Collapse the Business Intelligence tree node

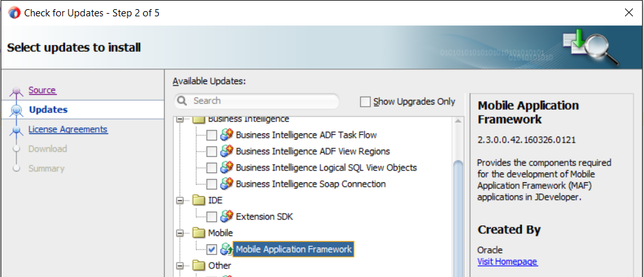(180, 120)
